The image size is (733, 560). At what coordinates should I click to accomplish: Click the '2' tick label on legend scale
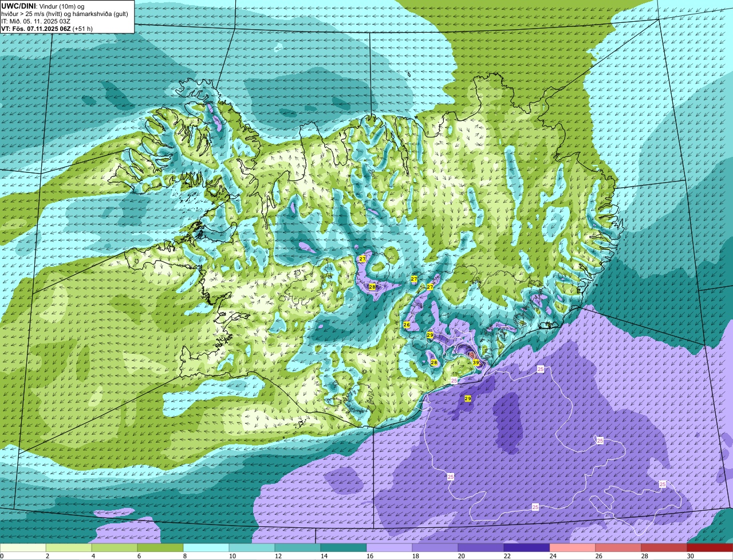47,556
